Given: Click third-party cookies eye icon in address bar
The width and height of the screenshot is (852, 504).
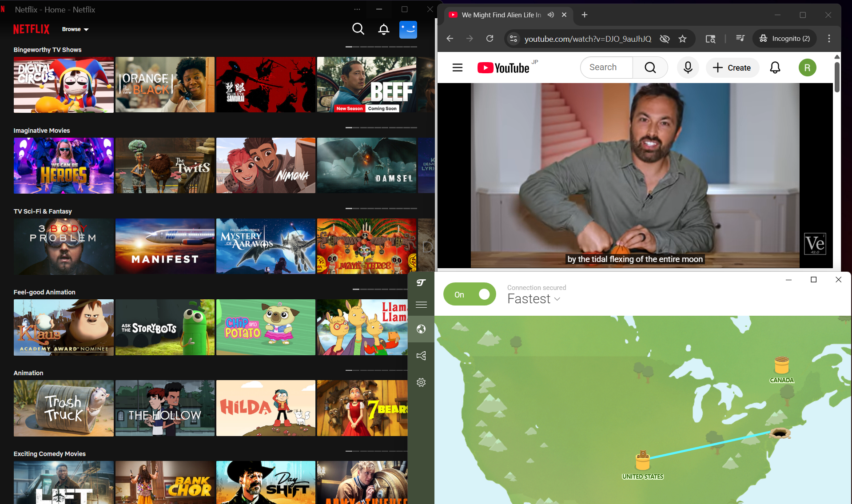Looking at the screenshot, I should point(665,39).
